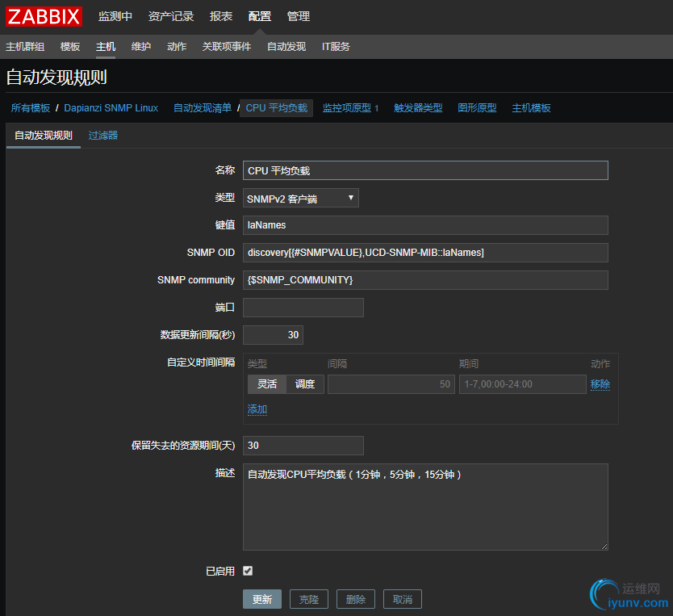The width and height of the screenshot is (673, 616).
Task: Go to 自动发现 submenu
Action: point(286,46)
